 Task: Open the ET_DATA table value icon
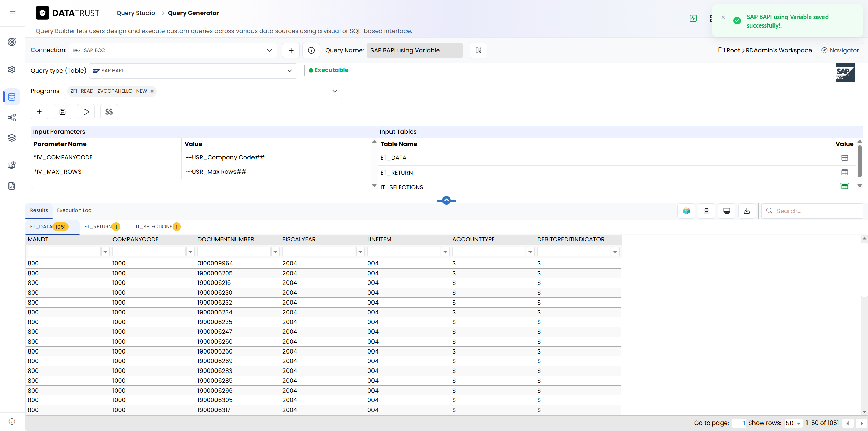845,158
